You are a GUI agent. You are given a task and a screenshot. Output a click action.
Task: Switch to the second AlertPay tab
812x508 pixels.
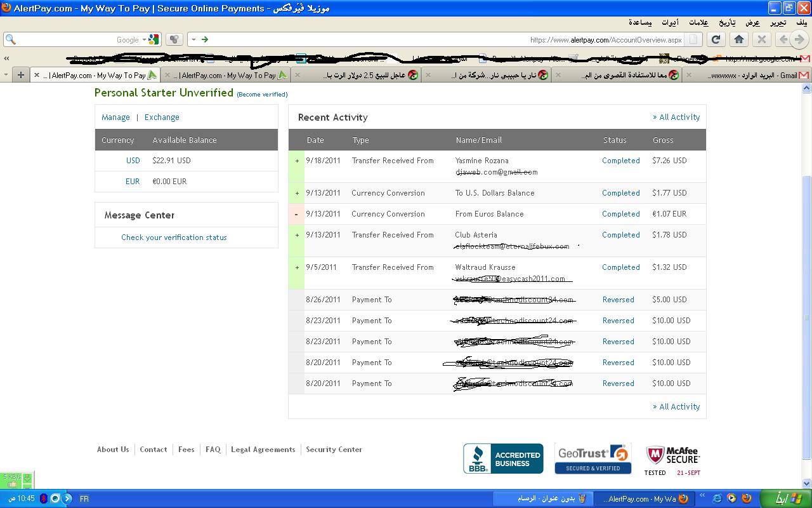[225, 75]
